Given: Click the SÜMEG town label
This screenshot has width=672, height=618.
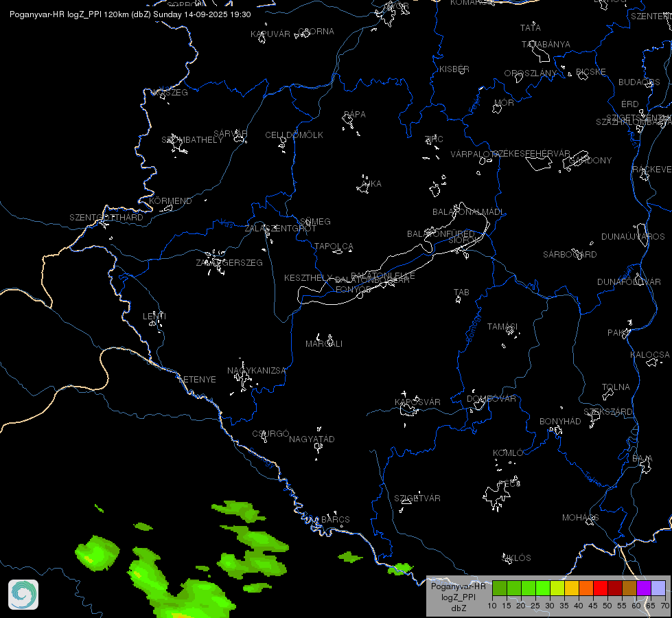Looking at the screenshot, I should [316, 222].
